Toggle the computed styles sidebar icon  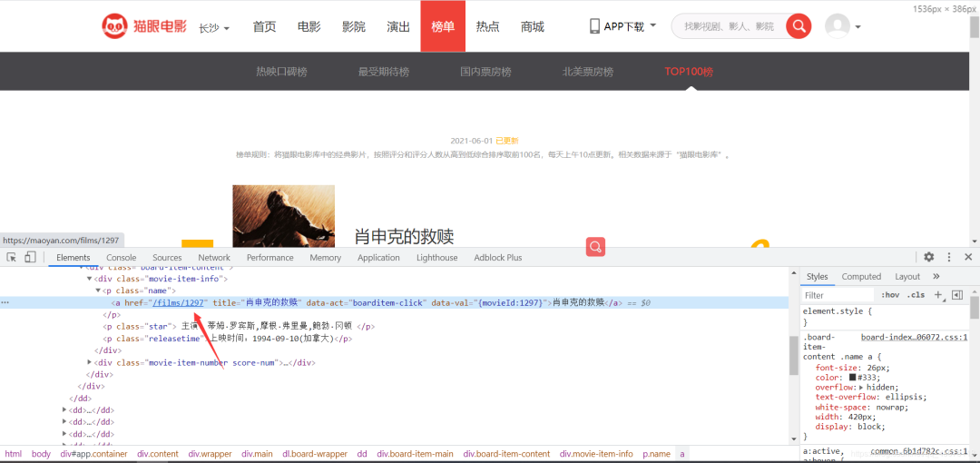[x=957, y=295]
